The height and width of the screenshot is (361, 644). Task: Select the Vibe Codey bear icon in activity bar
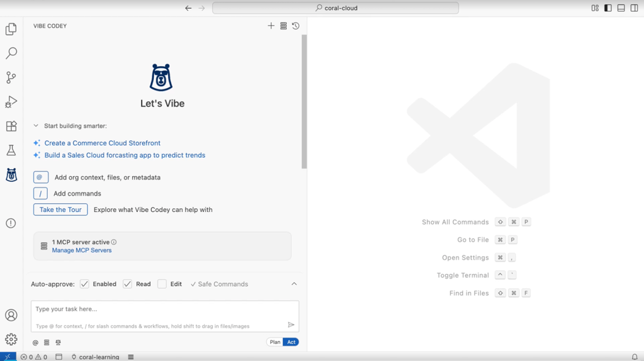point(11,175)
